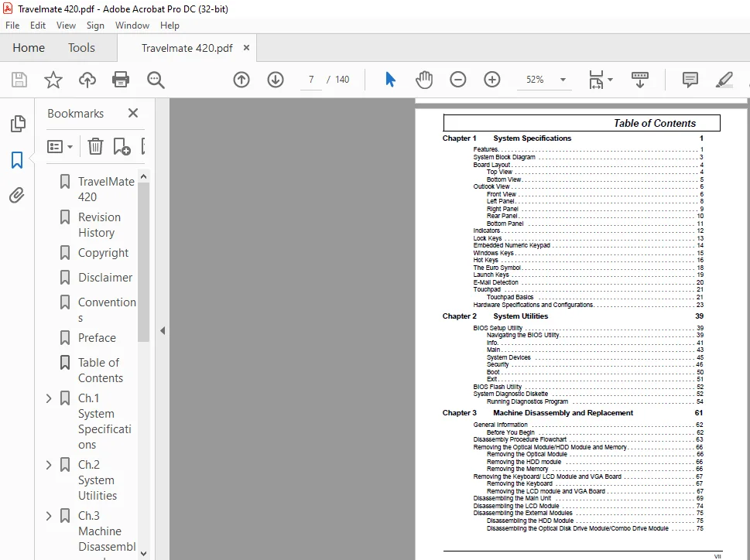Activate the hand pan tool
750x560 pixels.
(424, 80)
